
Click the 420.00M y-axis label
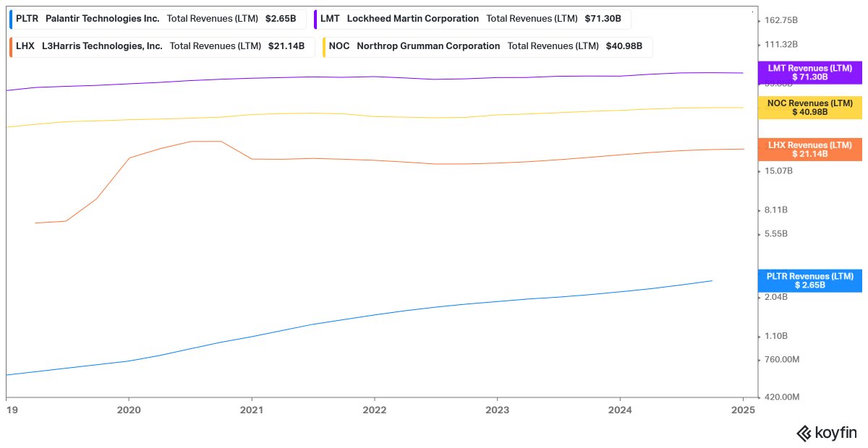point(780,397)
